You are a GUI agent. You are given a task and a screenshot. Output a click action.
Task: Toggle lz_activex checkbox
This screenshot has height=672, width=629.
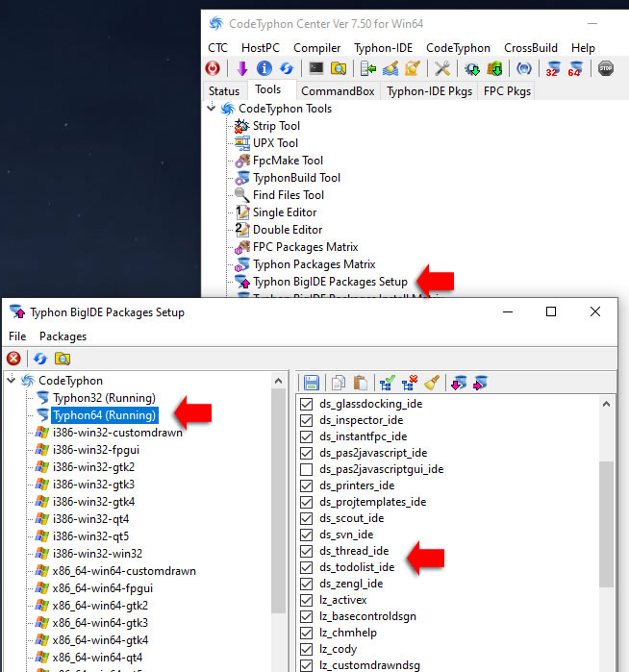click(306, 600)
